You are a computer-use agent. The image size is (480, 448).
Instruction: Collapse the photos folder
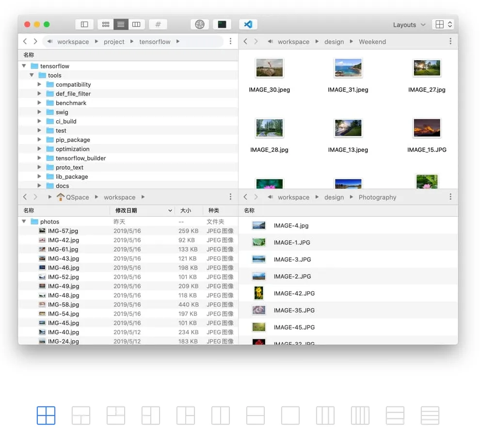point(24,221)
